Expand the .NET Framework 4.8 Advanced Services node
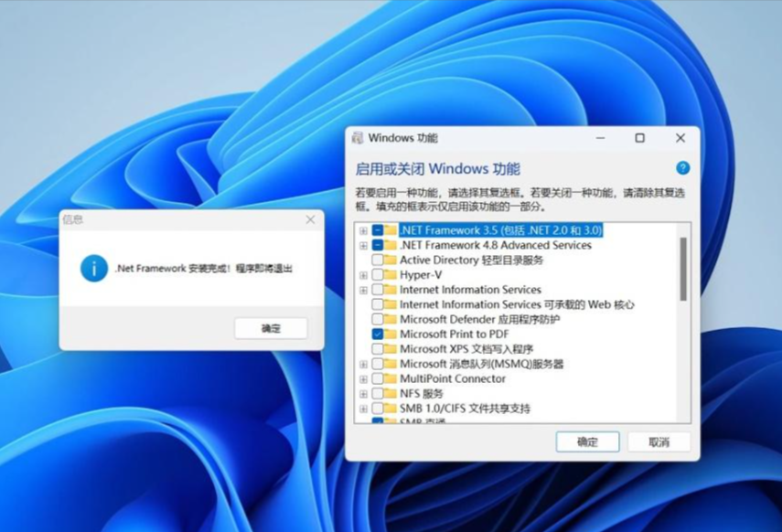This screenshot has width=782, height=532. [364, 246]
